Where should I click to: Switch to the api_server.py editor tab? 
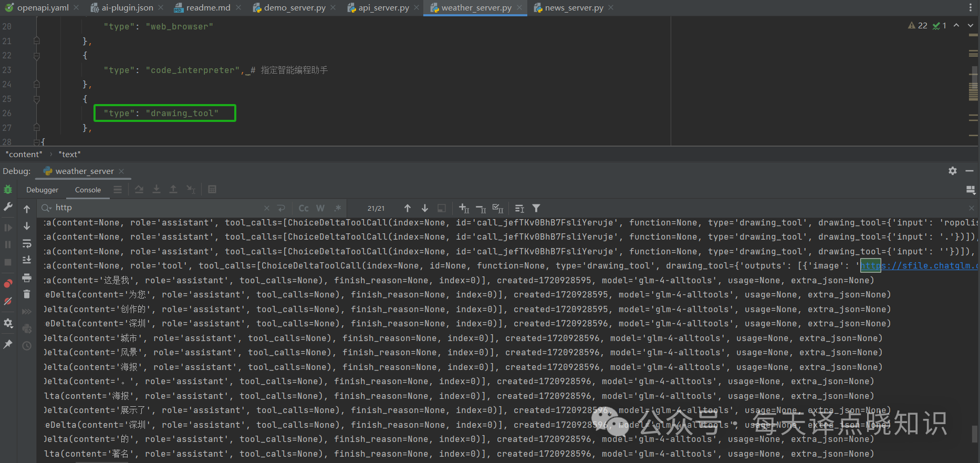[x=383, y=8]
